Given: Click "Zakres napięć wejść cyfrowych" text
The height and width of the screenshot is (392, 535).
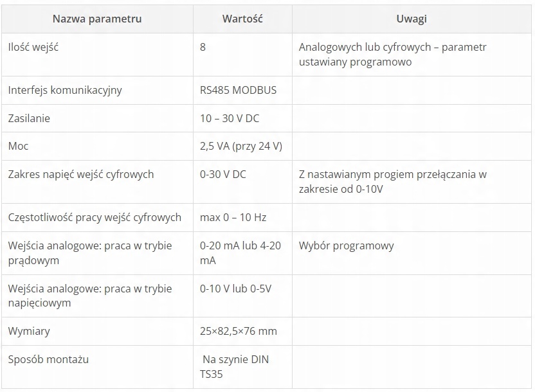Looking at the screenshot, I should (x=81, y=174).
